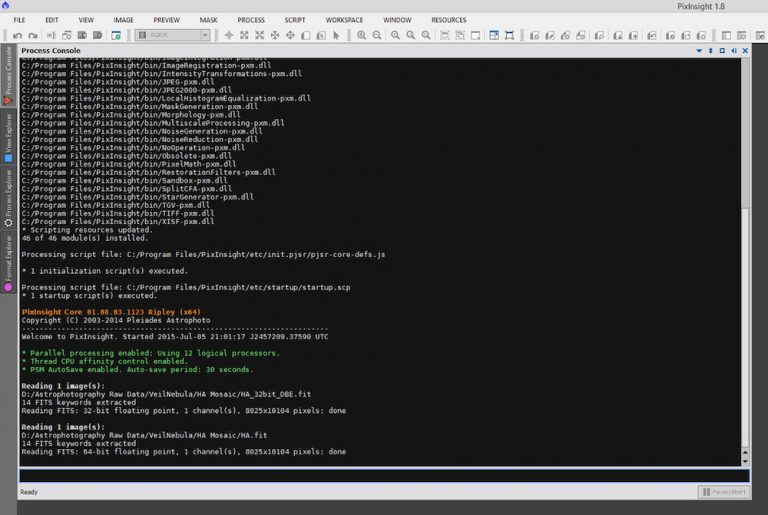Viewport: 768px width, 515px height.
Task: Click the console vertical scrollbar
Action: pyautogui.click(x=744, y=300)
